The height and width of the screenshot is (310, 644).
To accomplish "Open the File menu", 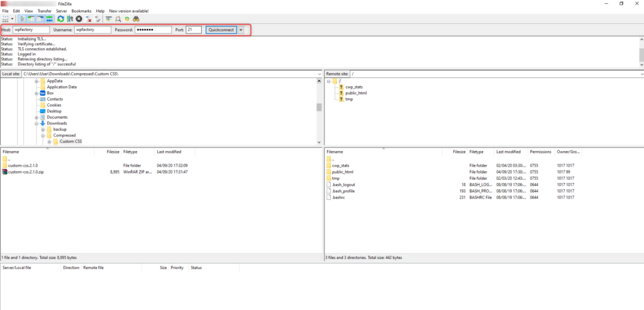I will point(5,11).
